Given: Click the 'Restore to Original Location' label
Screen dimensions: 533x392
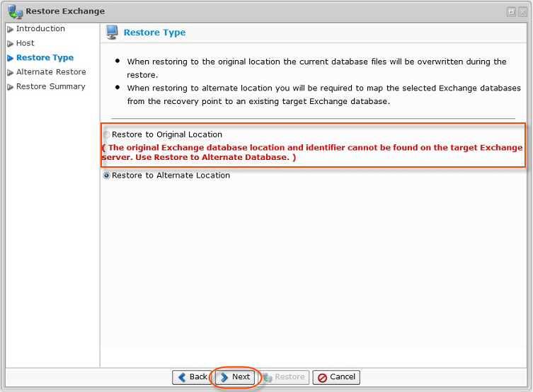Looking at the screenshot, I should click(167, 134).
